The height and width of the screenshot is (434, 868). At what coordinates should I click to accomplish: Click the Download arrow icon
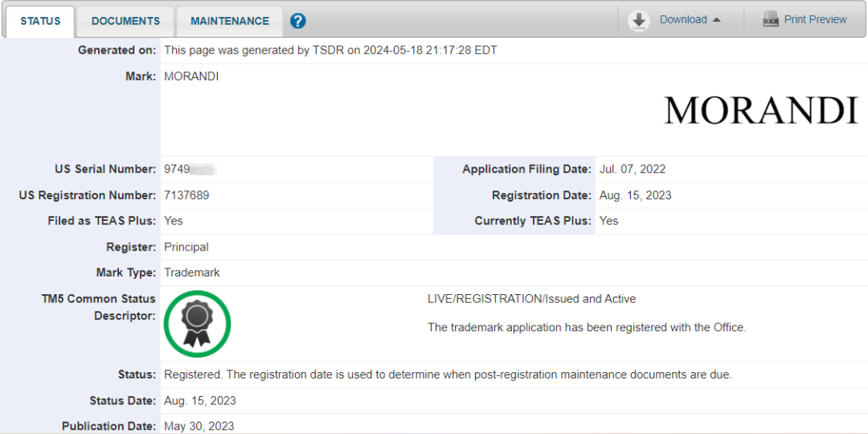pyautogui.click(x=639, y=20)
